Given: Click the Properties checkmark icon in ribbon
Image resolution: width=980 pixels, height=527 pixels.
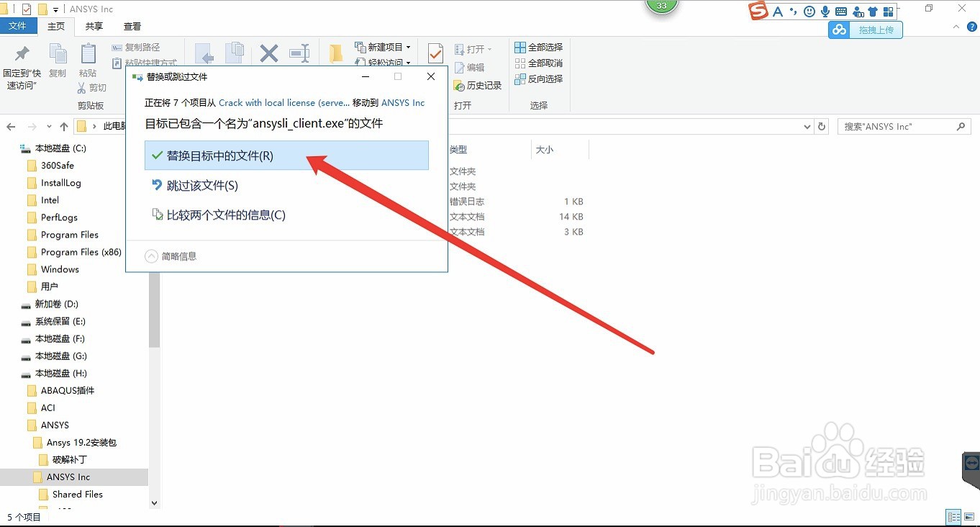Looking at the screenshot, I should (435, 53).
